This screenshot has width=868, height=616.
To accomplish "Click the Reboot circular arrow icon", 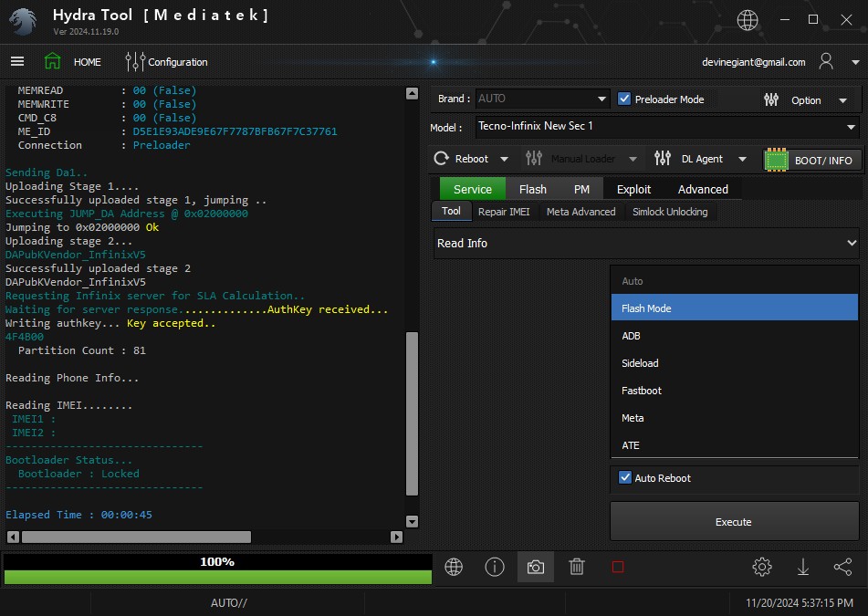I will click(x=441, y=159).
